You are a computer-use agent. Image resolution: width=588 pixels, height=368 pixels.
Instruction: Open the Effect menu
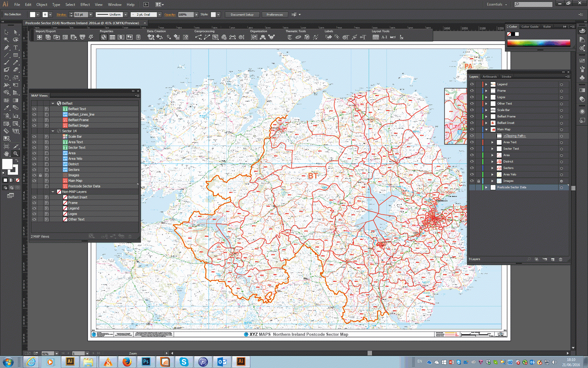click(x=85, y=5)
